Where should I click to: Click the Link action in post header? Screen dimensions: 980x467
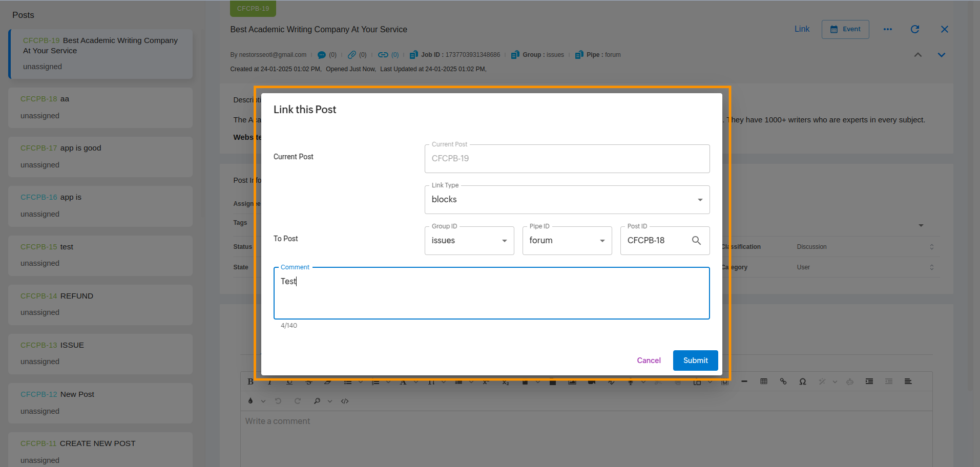[802, 29]
